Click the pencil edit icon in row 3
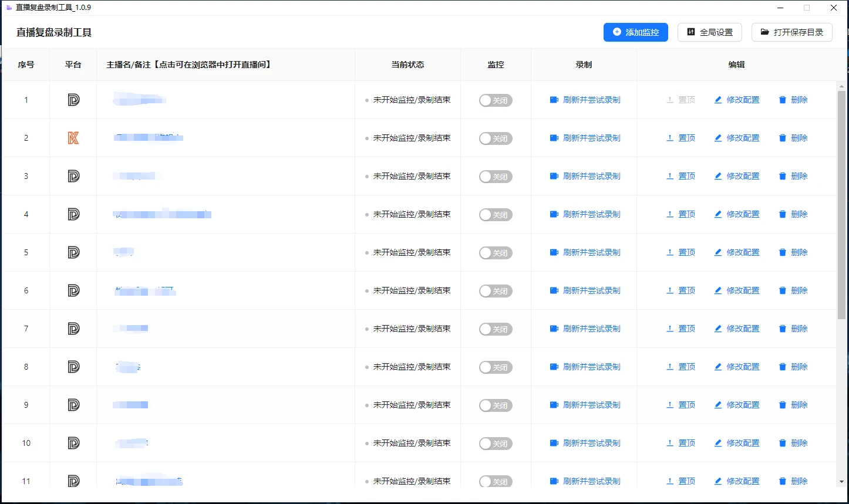This screenshot has height=504, width=849. pyautogui.click(x=718, y=176)
